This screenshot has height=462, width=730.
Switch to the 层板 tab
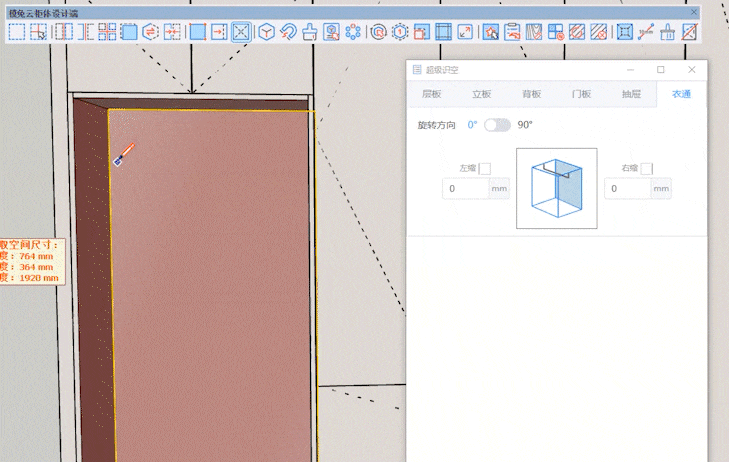coord(431,94)
